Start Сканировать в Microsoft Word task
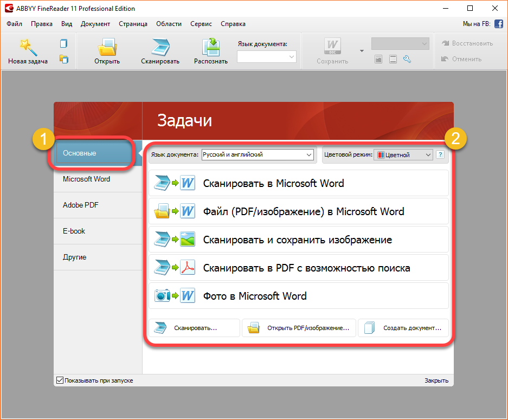Viewport: 508px width, 420px height. click(x=298, y=183)
